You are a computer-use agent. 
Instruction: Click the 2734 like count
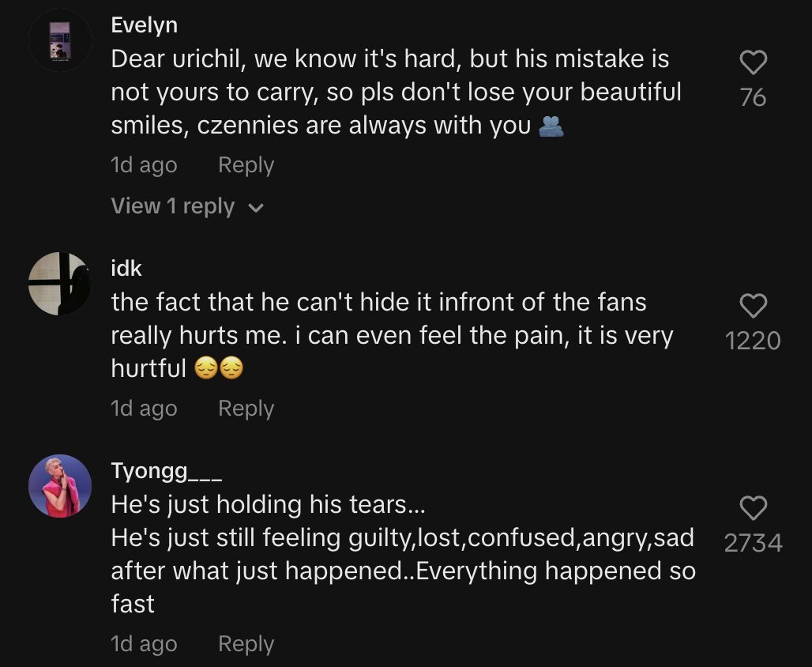tap(753, 543)
